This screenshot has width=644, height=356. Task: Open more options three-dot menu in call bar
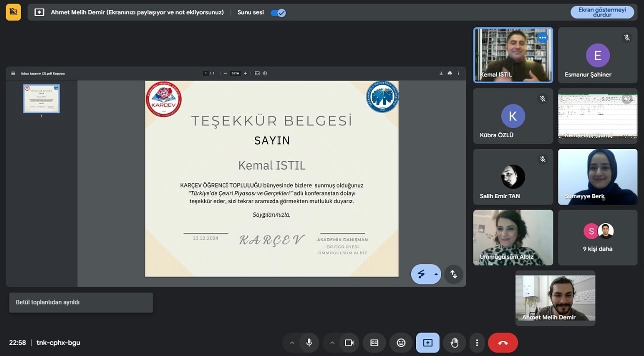click(x=477, y=342)
